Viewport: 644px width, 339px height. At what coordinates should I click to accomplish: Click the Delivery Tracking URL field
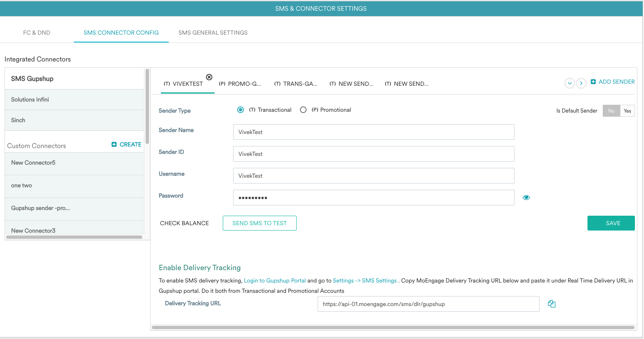pos(429,304)
